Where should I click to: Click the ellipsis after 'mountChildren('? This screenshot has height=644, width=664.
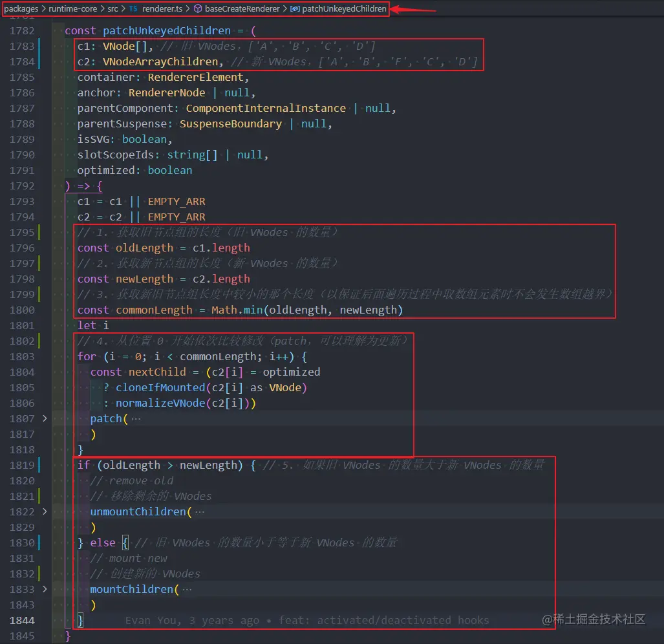(x=187, y=590)
